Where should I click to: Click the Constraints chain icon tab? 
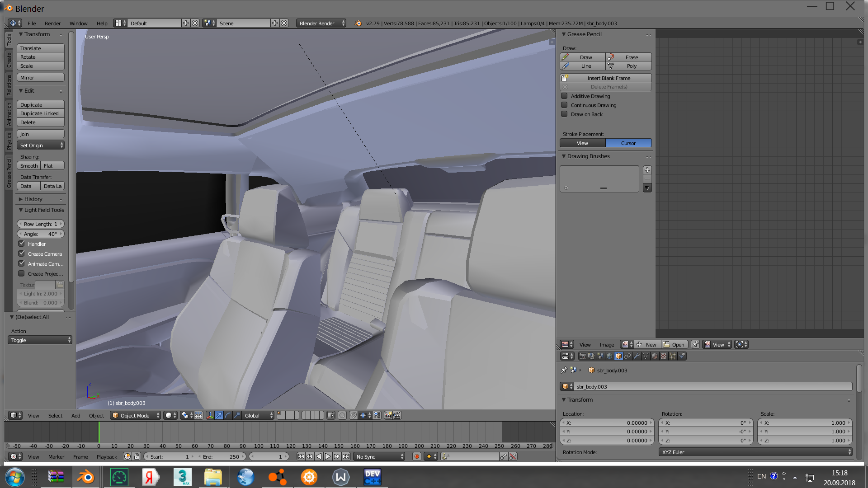(627, 356)
